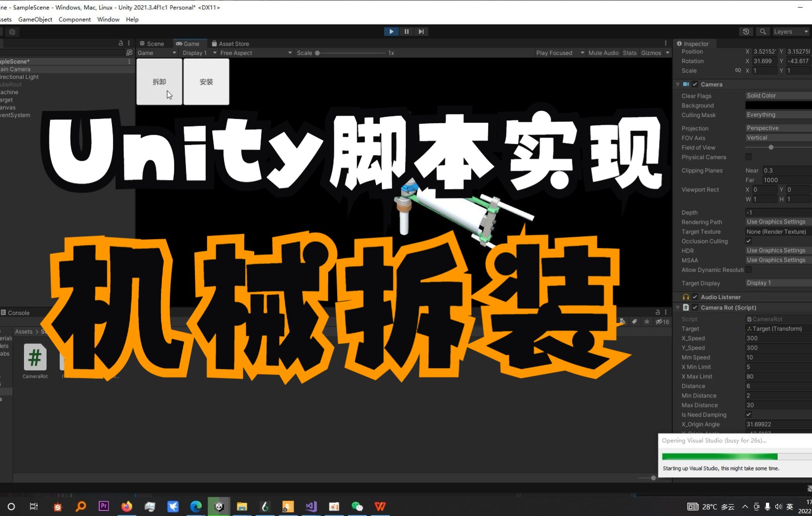Lock the Hierarchy panel with the padlock icon

121,43
